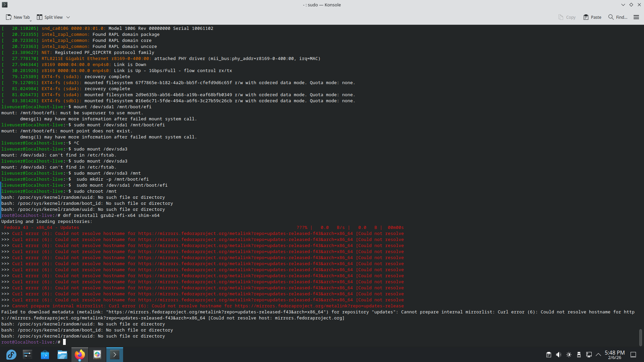This screenshot has height=362, width=644.
Task: Open the Dolphin file manager
Action: tap(62, 354)
